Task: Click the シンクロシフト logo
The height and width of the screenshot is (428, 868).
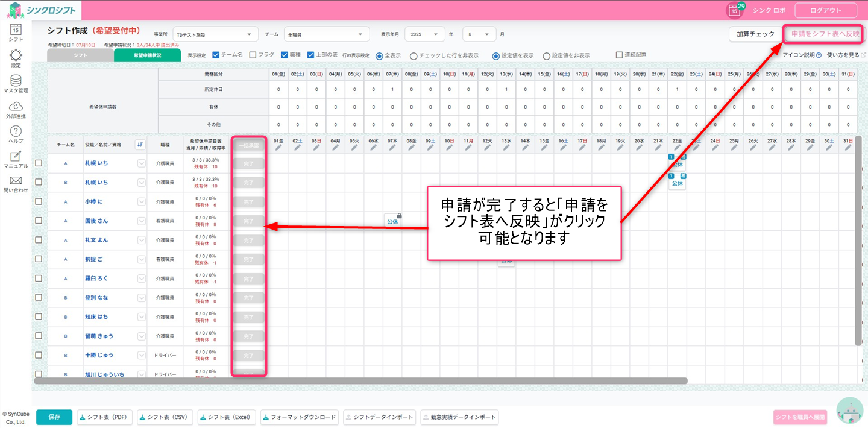Action: 42,10
